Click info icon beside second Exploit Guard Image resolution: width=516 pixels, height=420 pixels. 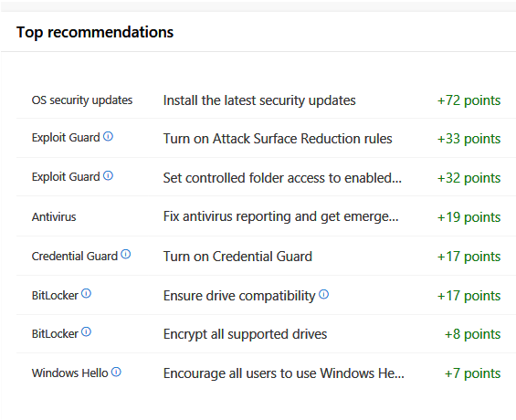coord(108,175)
